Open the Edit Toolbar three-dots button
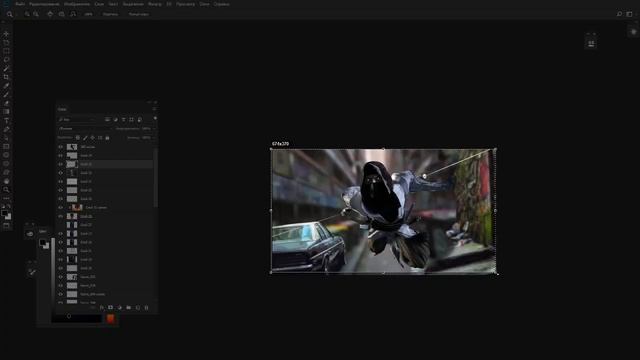 (6, 198)
